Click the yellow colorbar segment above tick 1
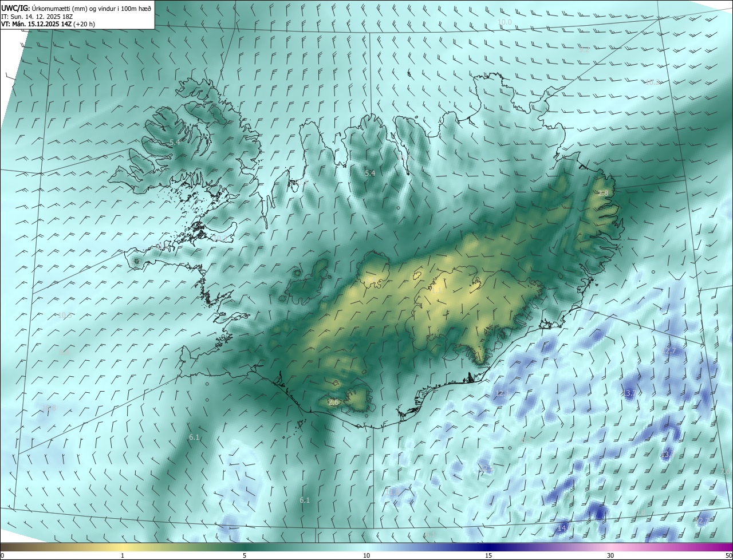The image size is (733, 560). (123, 547)
